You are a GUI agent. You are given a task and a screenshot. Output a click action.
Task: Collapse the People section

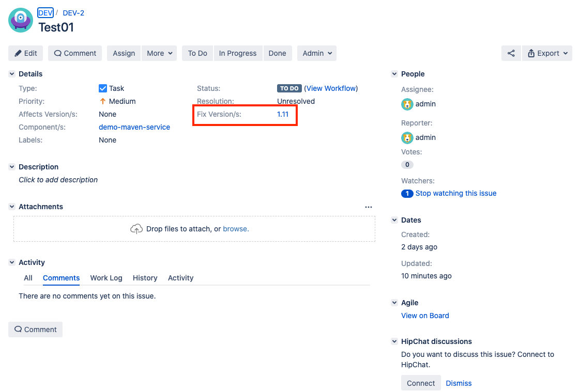[x=394, y=74]
